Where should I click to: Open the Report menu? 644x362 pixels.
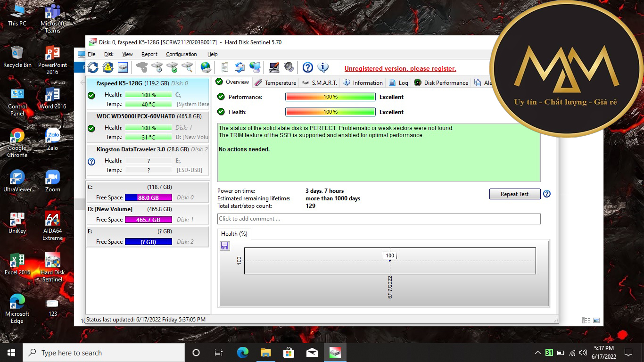point(149,54)
